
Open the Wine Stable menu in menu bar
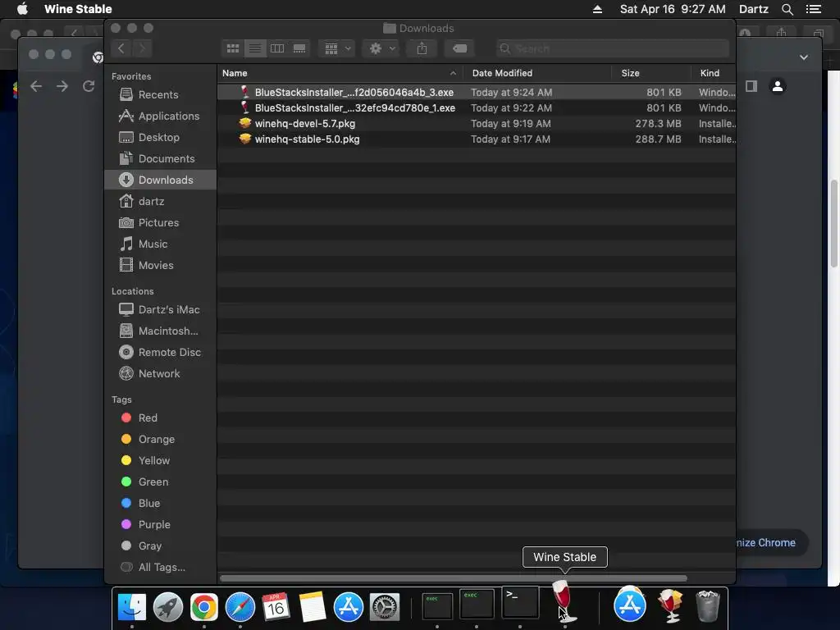pyautogui.click(x=78, y=9)
